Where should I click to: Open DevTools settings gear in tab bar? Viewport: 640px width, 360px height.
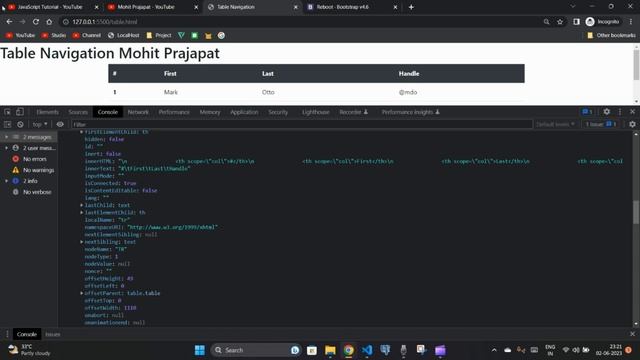click(607, 112)
